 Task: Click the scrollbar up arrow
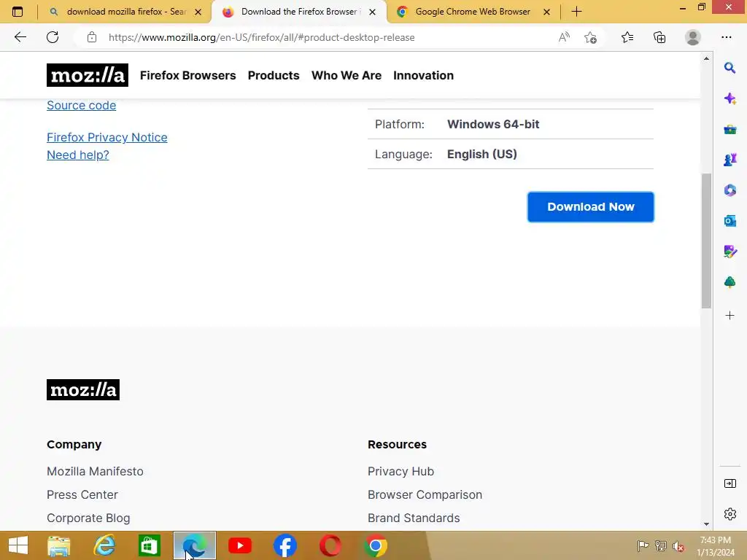[706, 58]
